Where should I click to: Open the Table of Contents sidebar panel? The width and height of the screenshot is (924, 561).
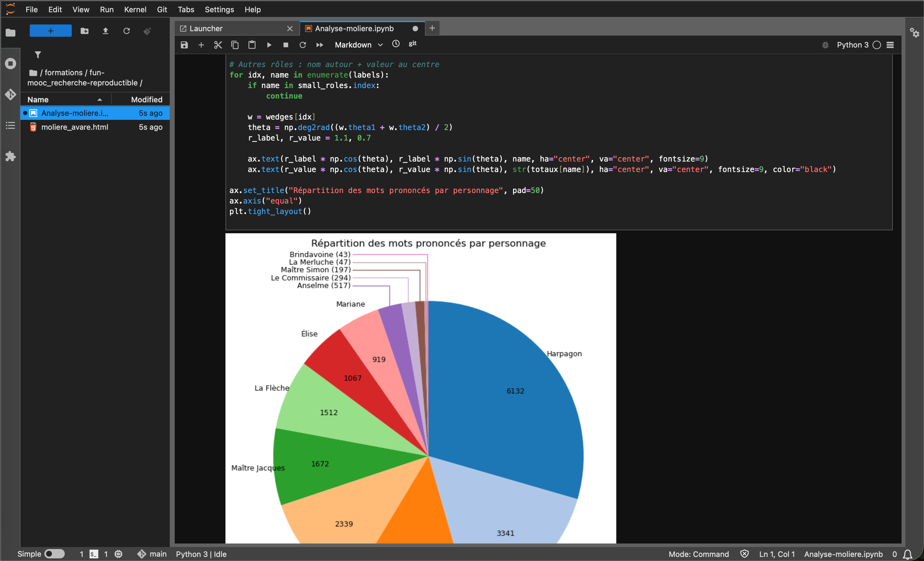(10, 125)
